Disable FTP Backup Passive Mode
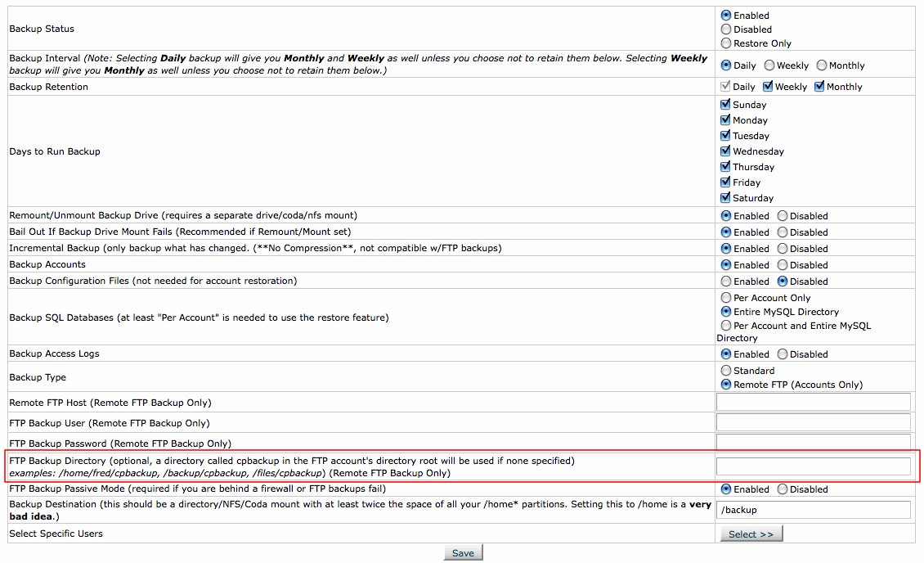The width and height of the screenshot is (924, 563). click(783, 489)
